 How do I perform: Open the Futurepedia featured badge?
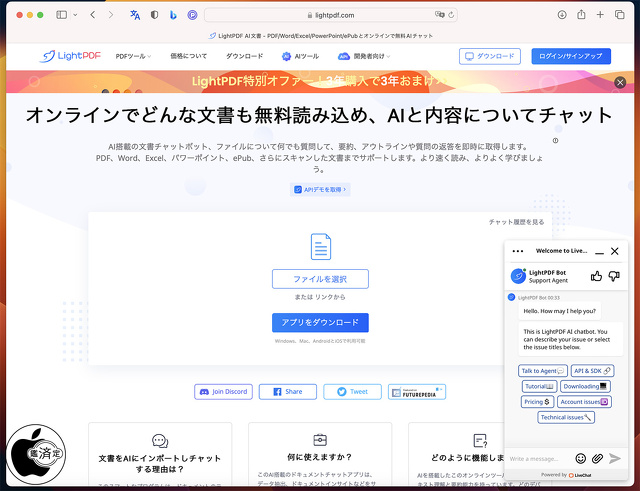click(x=417, y=392)
